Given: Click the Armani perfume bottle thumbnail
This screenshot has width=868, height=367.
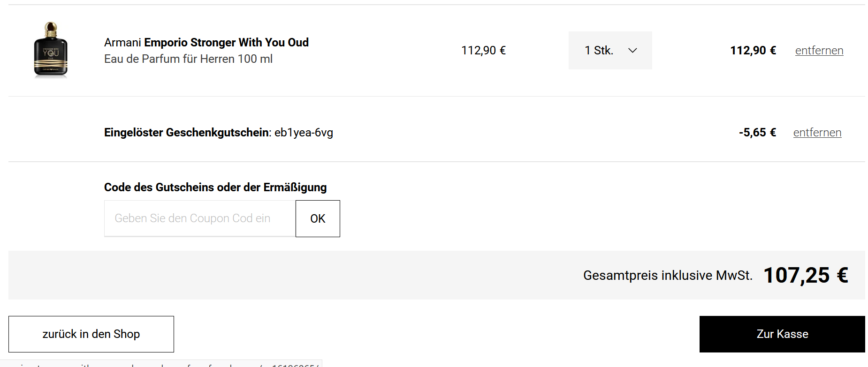Looking at the screenshot, I should pyautogui.click(x=51, y=50).
